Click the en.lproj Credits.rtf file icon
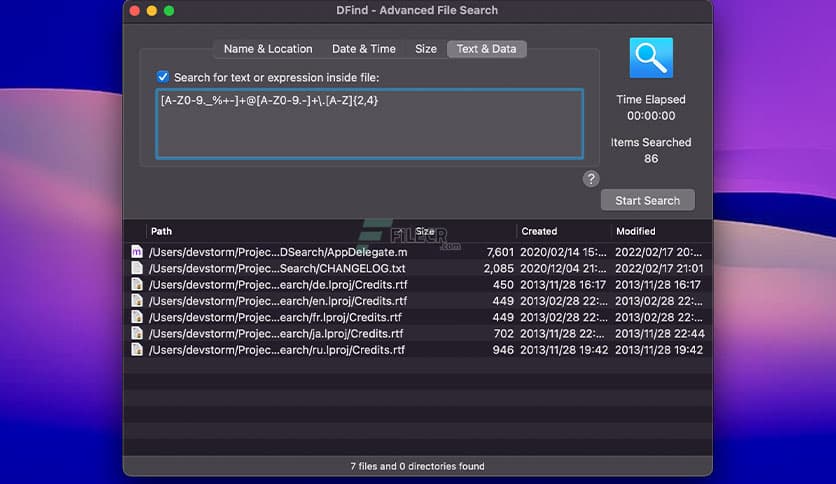 coord(137,301)
